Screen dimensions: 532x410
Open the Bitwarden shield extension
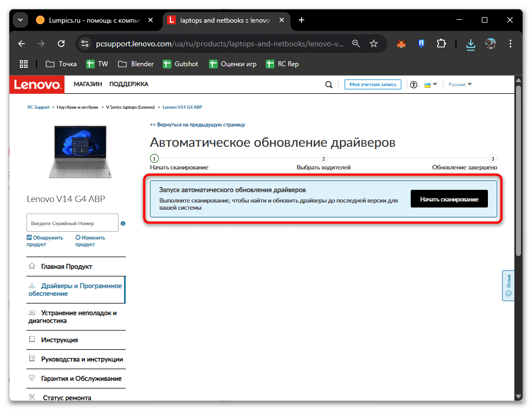coord(421,44)
